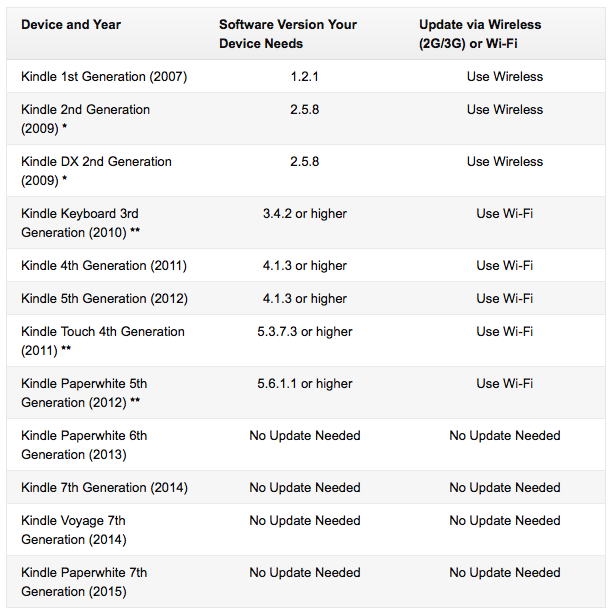612x613 pixels.
Task: Click the 5.3.7.3 or higher version text
Action: point(305,332)
